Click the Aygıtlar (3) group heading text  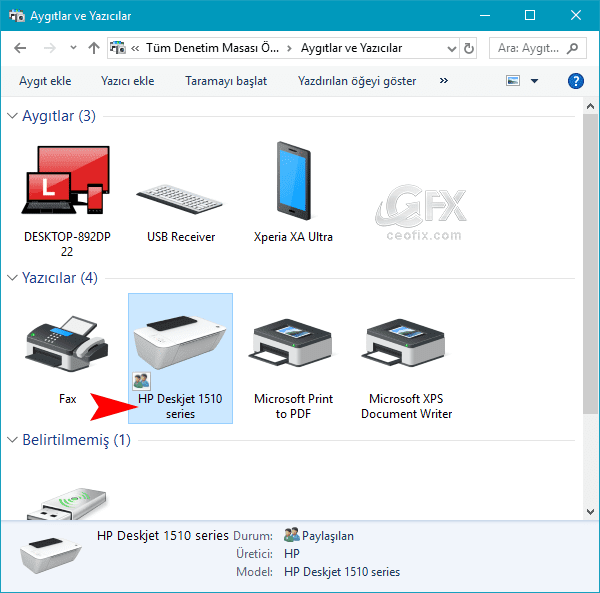click(x=59, y=116)
